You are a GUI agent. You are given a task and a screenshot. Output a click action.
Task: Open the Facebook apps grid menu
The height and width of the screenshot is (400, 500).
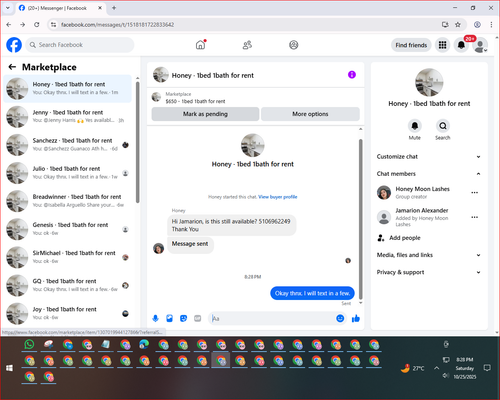442,45
